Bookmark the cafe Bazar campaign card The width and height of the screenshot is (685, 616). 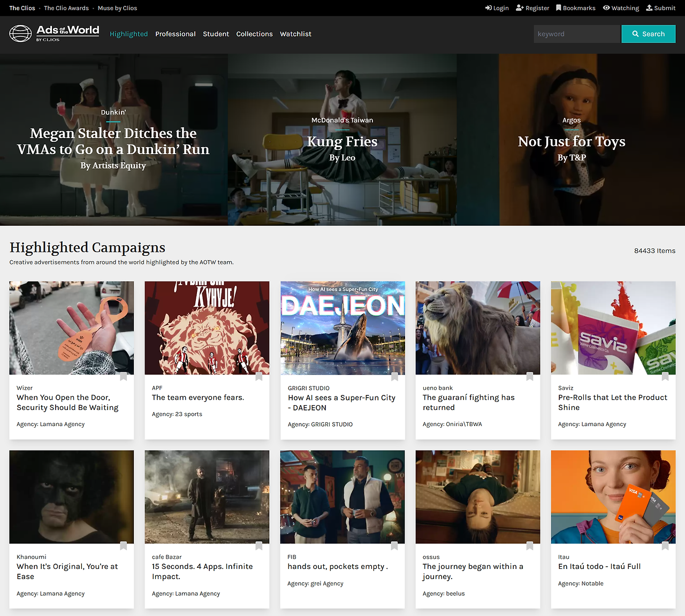point(259,545)
